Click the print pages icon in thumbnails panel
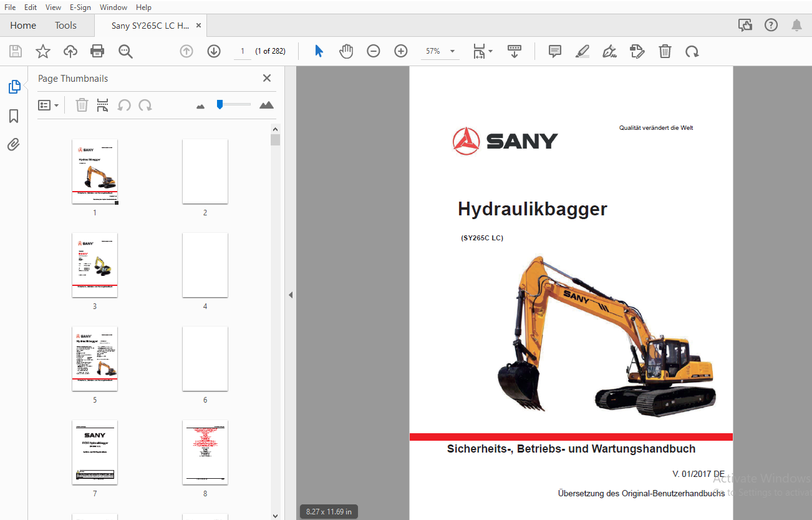The width and height of the screenshot is (812, 520). [x=103, y=105]
